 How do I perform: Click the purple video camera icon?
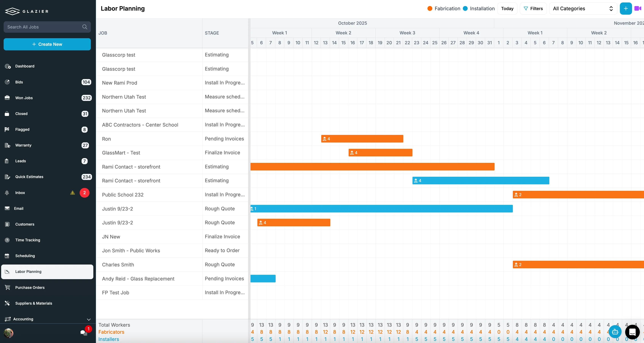[x=638, y=9]
